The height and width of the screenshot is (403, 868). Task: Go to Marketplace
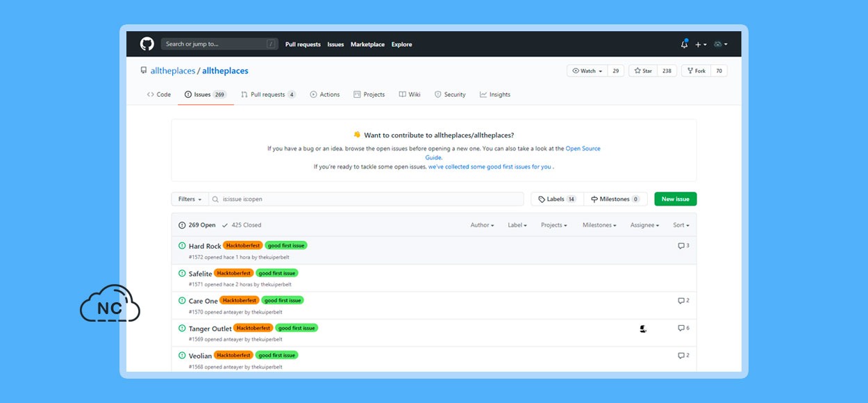(x=367, y=44)
